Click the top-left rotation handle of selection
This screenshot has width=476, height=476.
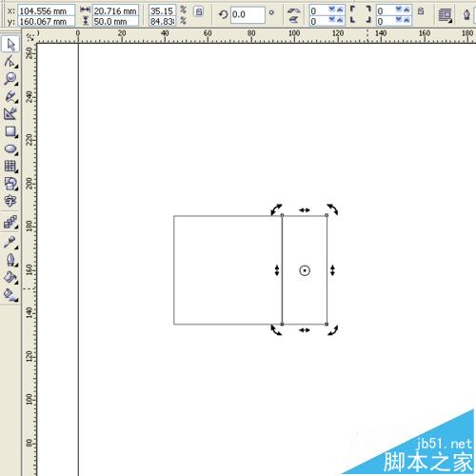point(276,209)
